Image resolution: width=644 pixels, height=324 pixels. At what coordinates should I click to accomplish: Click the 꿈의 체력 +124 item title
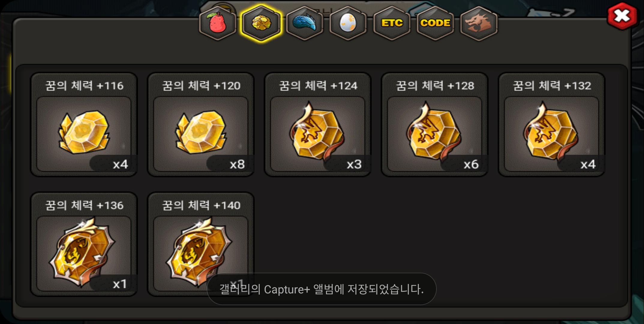[318, 86]
